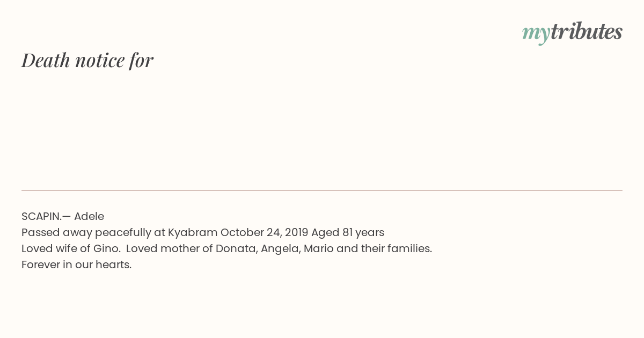The height and width of the screenshot is (338, 644).
Task: Click the first name Adele
Action: 89,216
